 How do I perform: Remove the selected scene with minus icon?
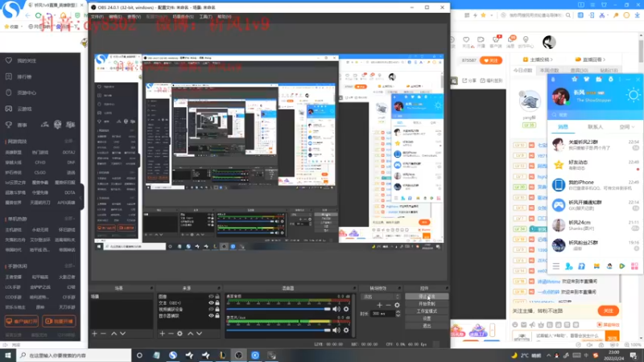point(104,334)
